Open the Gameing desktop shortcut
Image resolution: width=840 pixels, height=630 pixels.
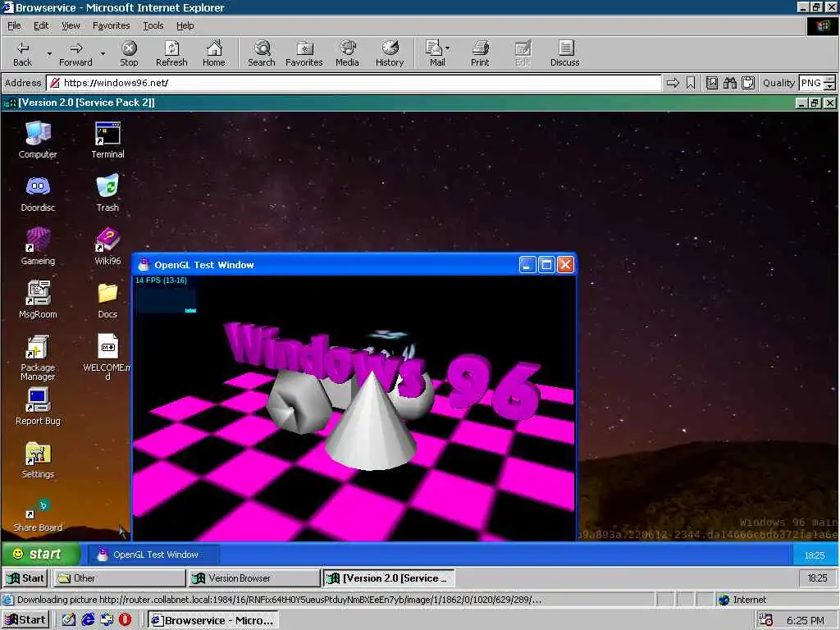pyautogui.click(x=38, y=246)
